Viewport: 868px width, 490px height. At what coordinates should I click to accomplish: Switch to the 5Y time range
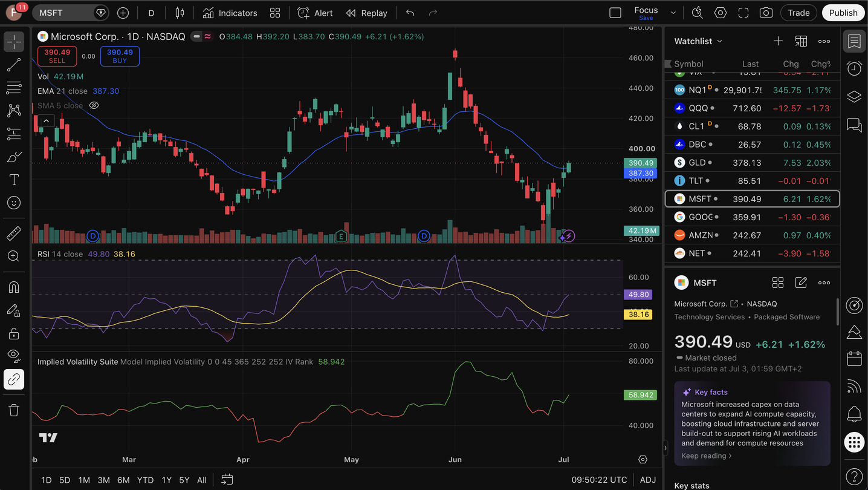pyautogui.click(x=184, y=480)
